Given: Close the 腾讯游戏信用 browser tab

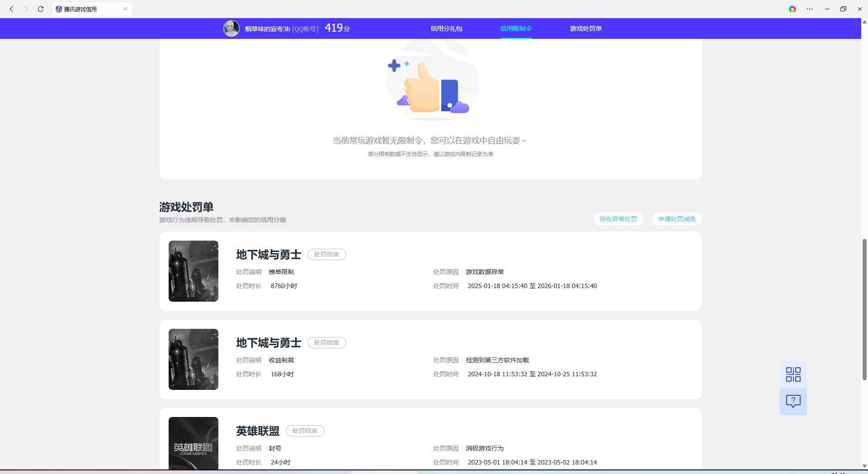Looking at the screenshot, I should (x=125, y=9).
